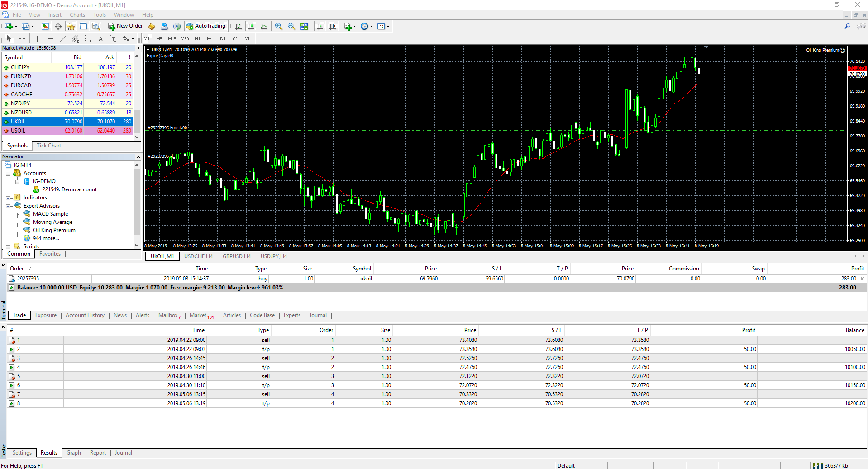Click the Zoom Out magnifier icon
868x469 pixels.
click(291, 26)
